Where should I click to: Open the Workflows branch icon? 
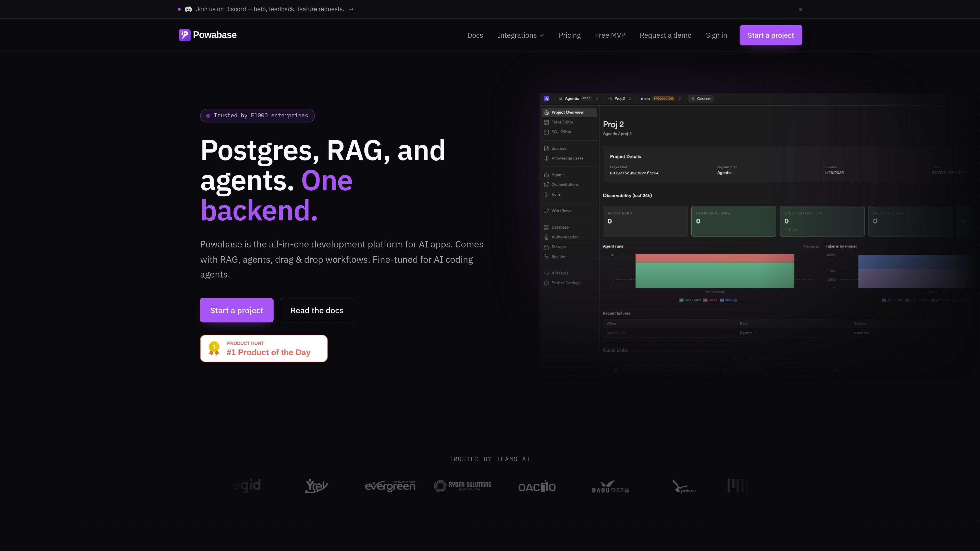(547, 211)
